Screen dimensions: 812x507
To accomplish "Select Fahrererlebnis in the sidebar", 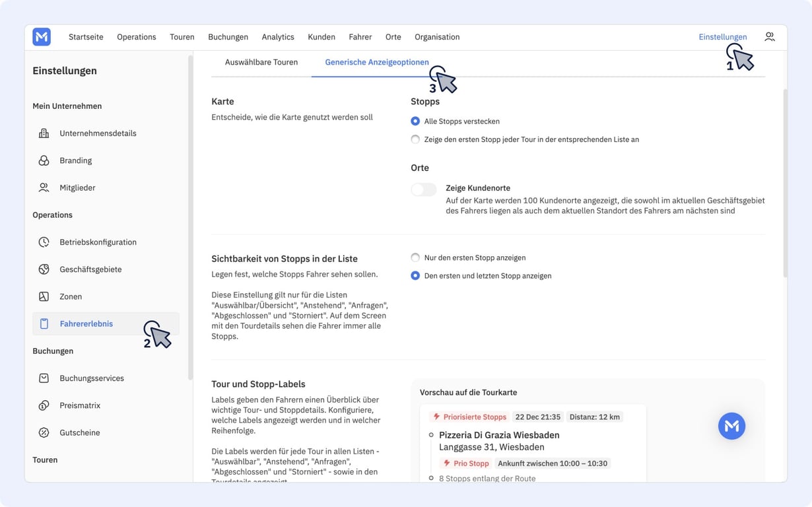I will (106, 323).
